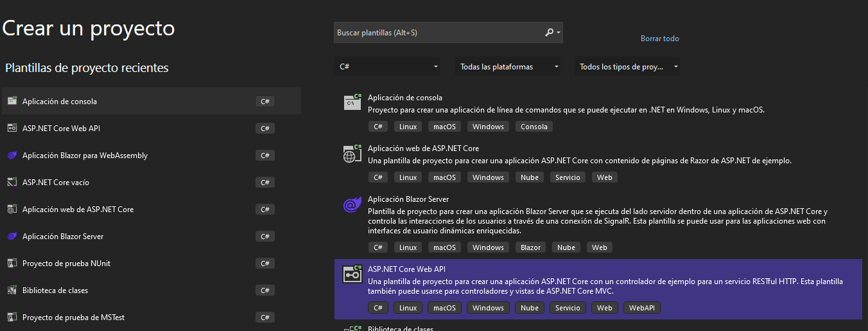Open the Todas las plataformas dropdown

tap(508, 66)
